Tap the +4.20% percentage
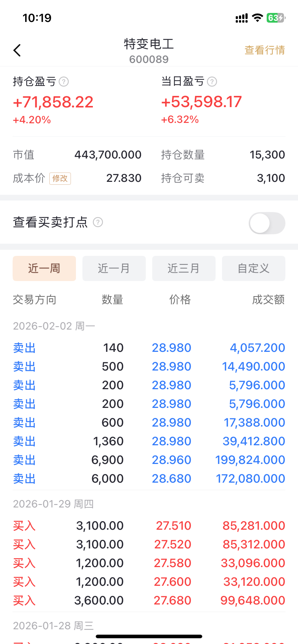 click(32, 120)
